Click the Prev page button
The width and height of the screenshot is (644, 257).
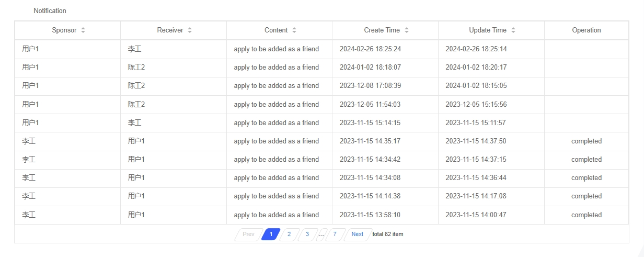(x=248, y=234)
